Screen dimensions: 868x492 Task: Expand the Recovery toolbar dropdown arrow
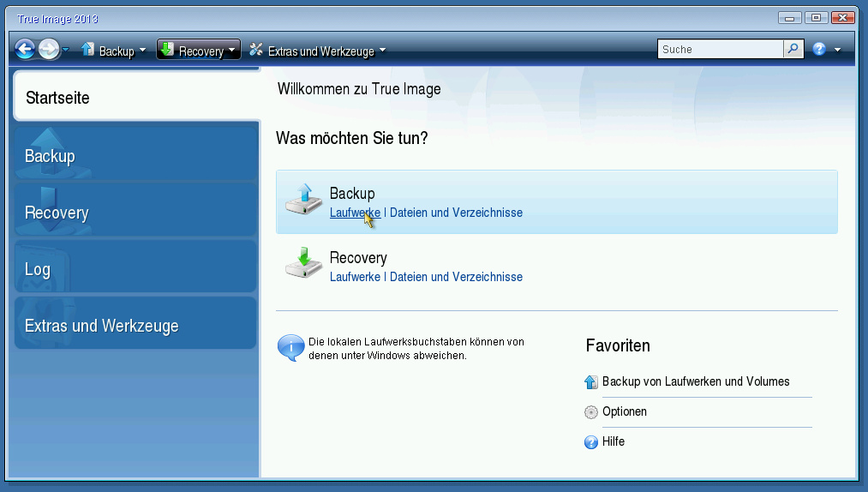point(232,51)
